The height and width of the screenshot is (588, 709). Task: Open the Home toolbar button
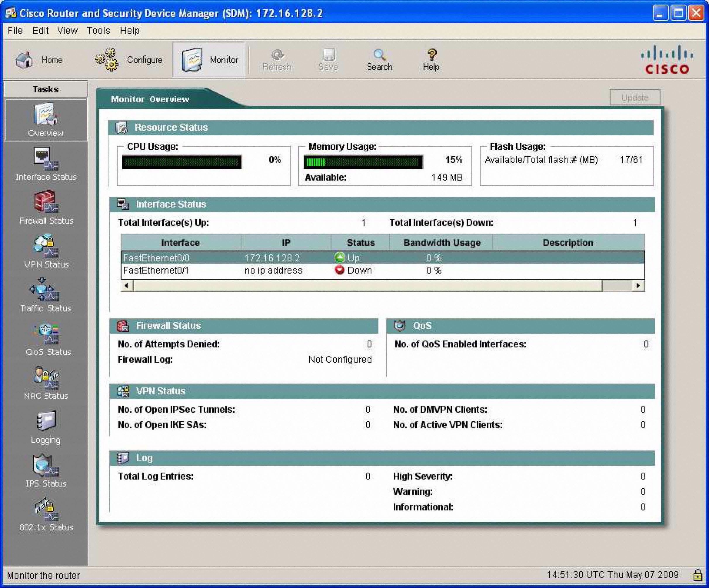39,60
